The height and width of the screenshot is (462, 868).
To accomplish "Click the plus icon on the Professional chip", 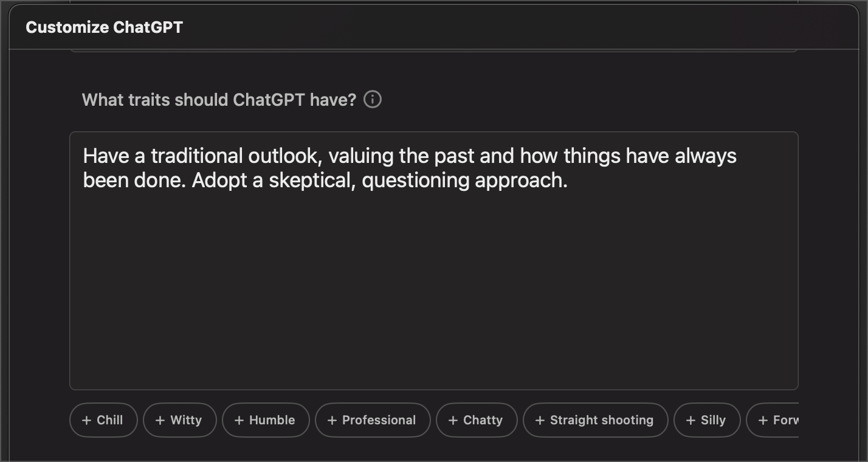I will click(331, 420).
